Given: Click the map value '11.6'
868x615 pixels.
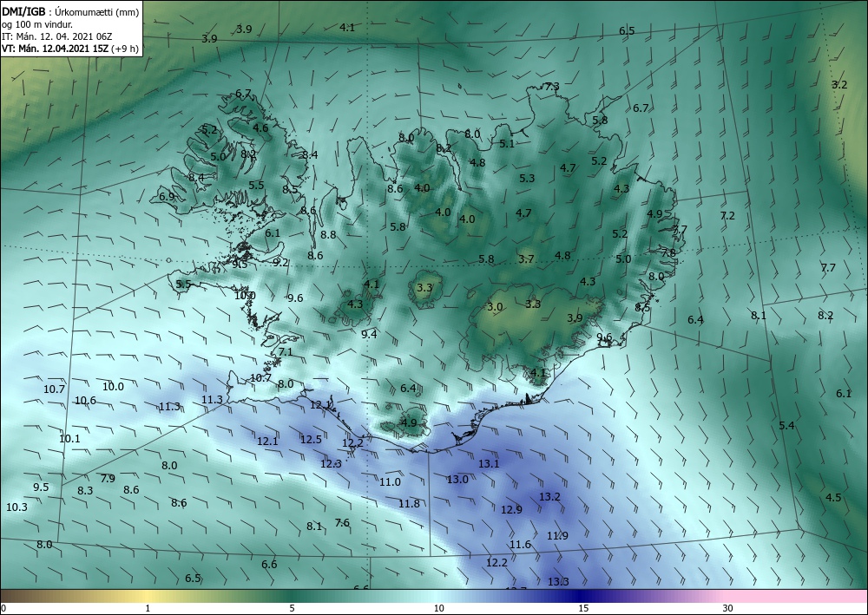Looking at the screenshot, I should click(x=520, y=544).
